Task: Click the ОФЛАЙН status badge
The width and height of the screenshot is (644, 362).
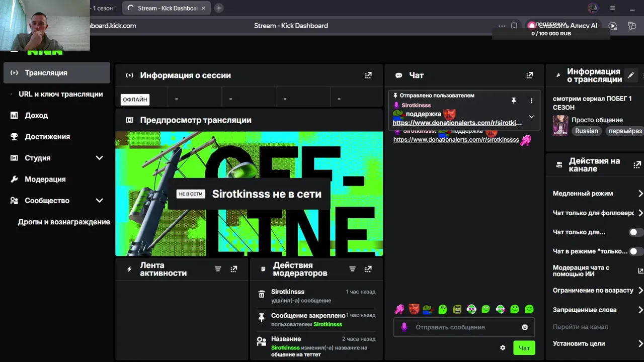Action: coord(135,100)
